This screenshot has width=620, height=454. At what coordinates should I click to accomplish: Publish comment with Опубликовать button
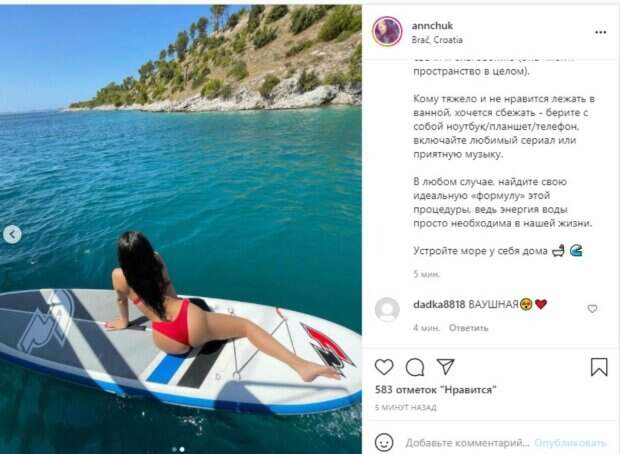(570, 443)
